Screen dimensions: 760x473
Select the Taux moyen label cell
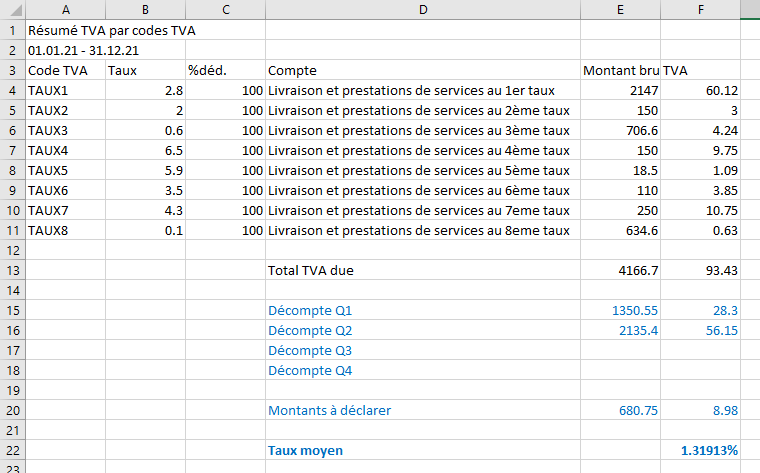pos(423,450)
